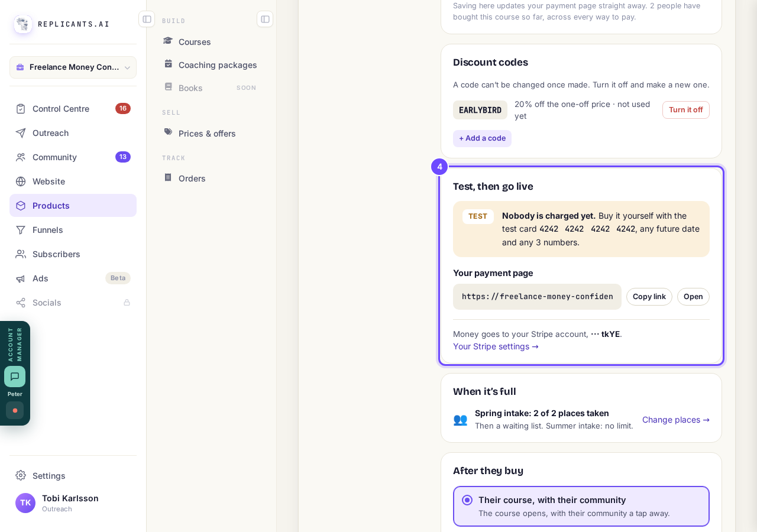Image resolution: width=757 pixels, height=532 pixels.
Task: Click the payment page URL field
Action: [537, 297]
